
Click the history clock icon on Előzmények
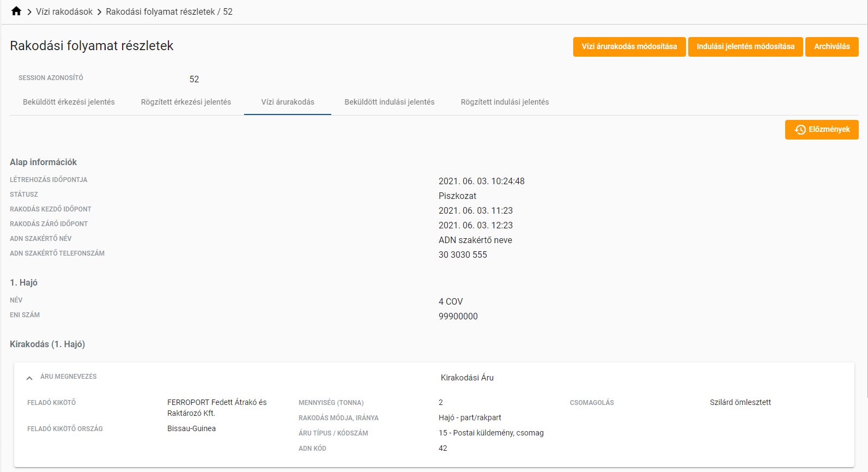point(800,130)
